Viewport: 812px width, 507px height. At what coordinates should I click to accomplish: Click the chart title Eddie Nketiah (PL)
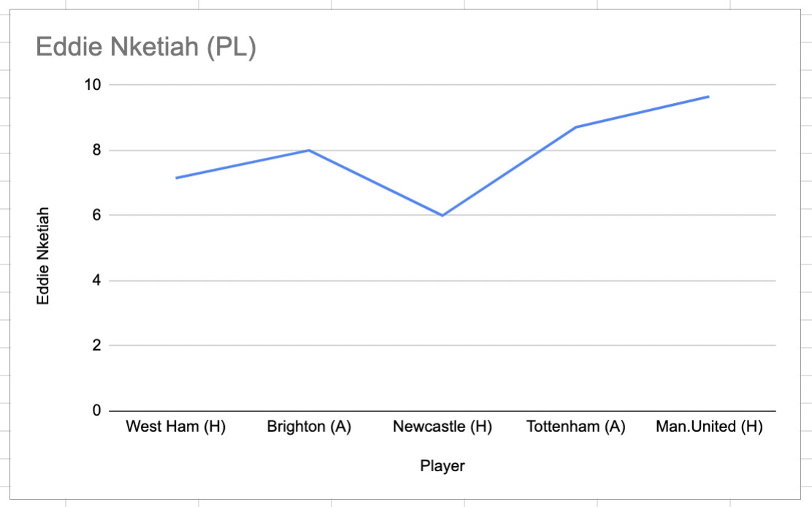pyautogui.click(x=146, y=47)
